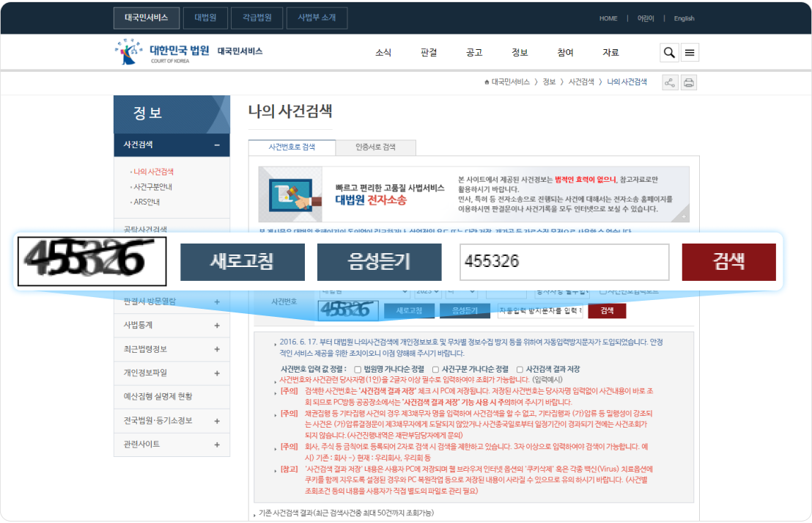Click the small plus at the banner corner
This screenshot has height=523, width=812.
pos(684,216)
